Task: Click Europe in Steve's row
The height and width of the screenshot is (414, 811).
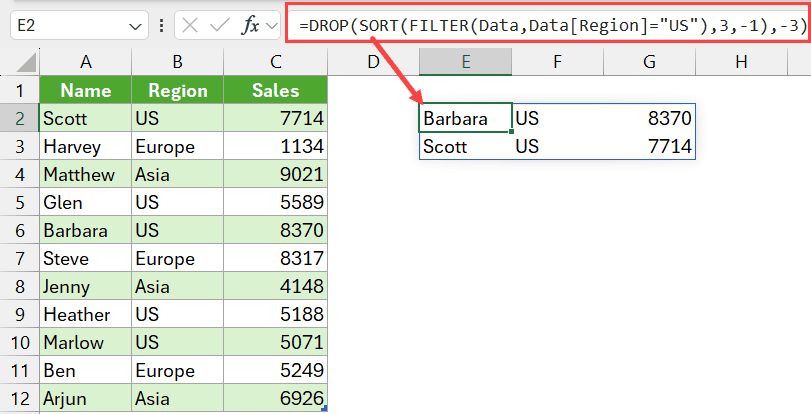Action: (177, 258)
